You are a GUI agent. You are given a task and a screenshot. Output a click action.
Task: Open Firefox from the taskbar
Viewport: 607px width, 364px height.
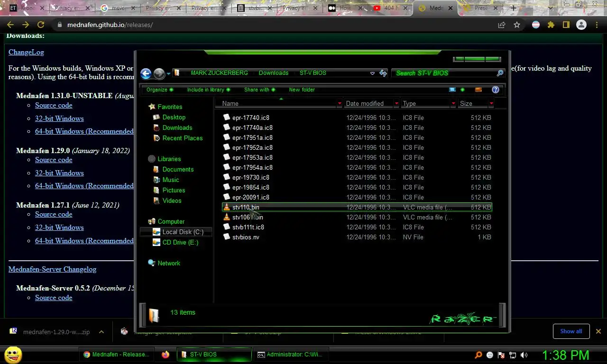tap(166, 354)
